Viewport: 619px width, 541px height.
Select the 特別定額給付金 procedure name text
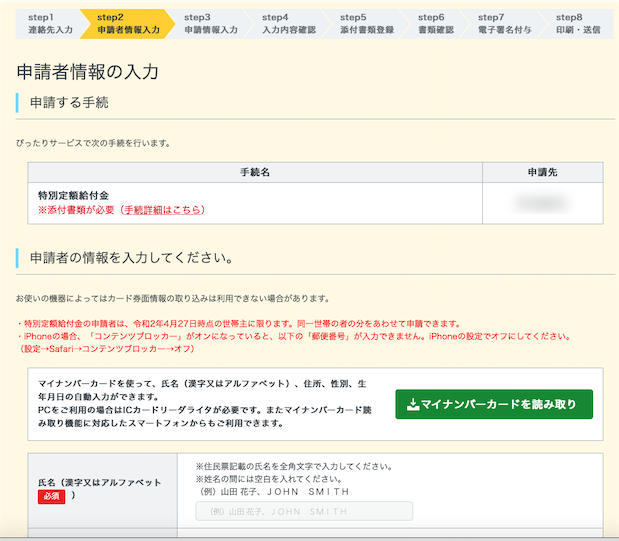[x=73, y=195]
